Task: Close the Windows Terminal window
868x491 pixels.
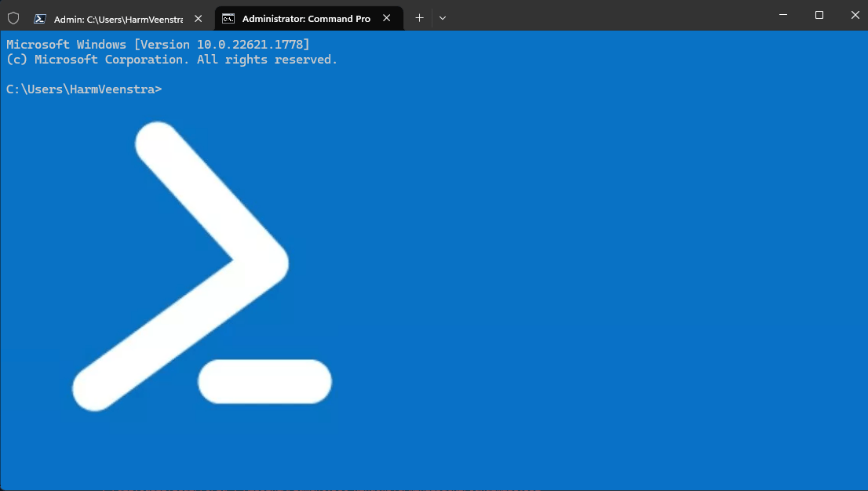Action: pos(855,15)
